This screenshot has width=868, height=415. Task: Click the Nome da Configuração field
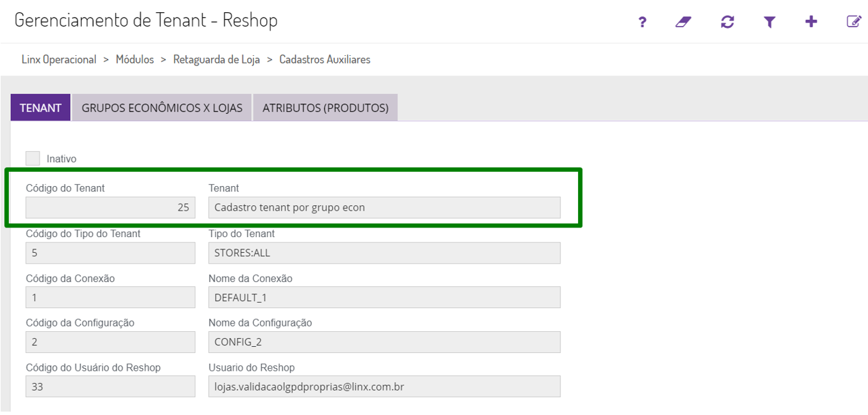point(384,342)
